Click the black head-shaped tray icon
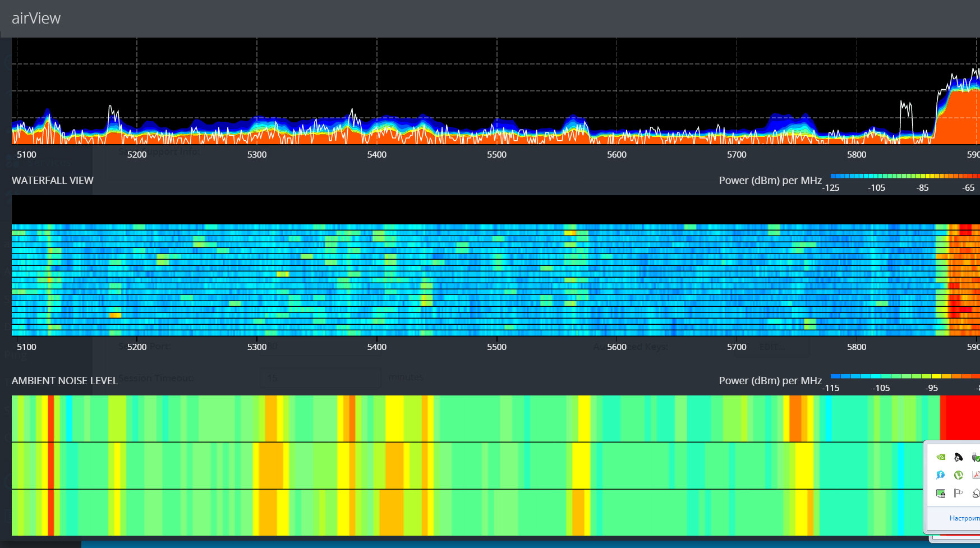Viewport: 980px width, 548px height. click(x=959, y=457)
